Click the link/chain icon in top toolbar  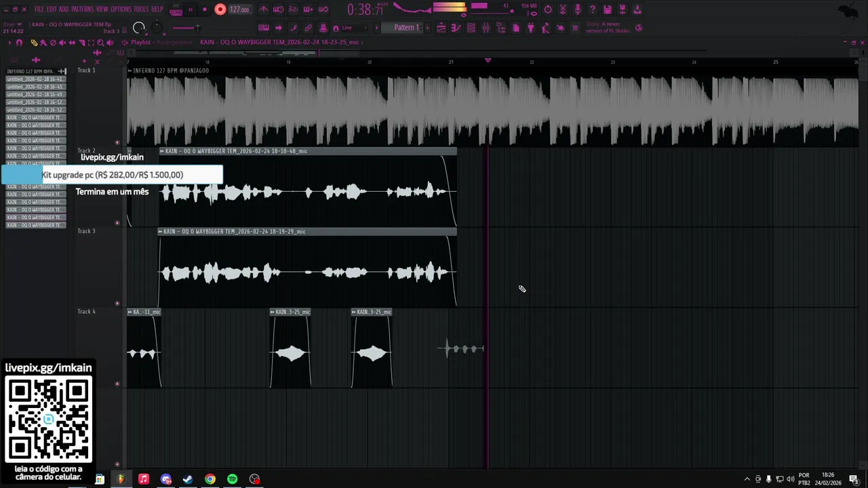click(308, 28)
